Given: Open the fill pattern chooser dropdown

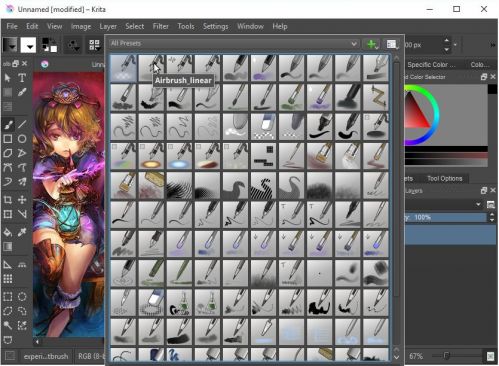Looking at the screenshot, I should coord(28,45).
